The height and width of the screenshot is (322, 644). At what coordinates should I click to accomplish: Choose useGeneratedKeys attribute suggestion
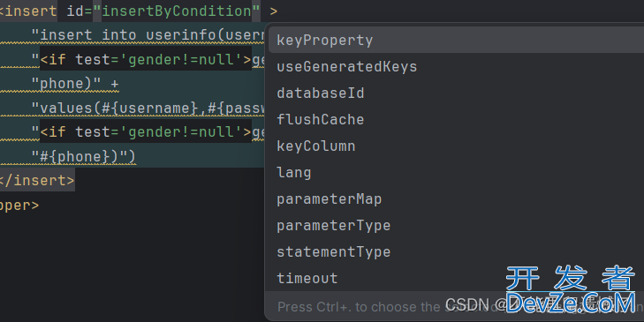(456, 66)
